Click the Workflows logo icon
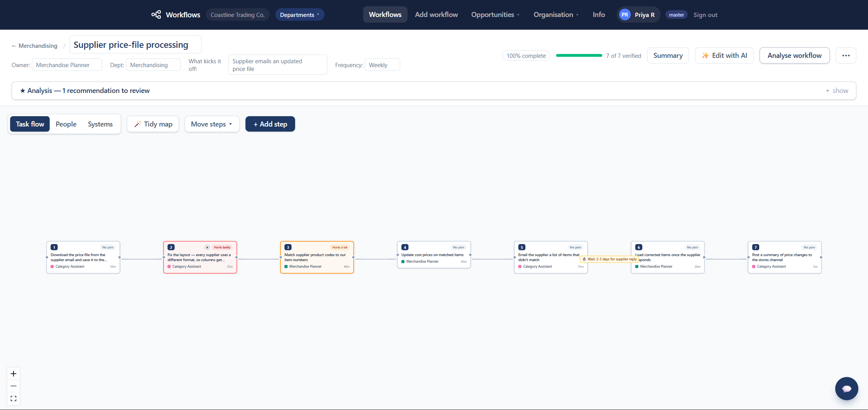The width and height of the screenshot is (868, 410). click(156, 15)
